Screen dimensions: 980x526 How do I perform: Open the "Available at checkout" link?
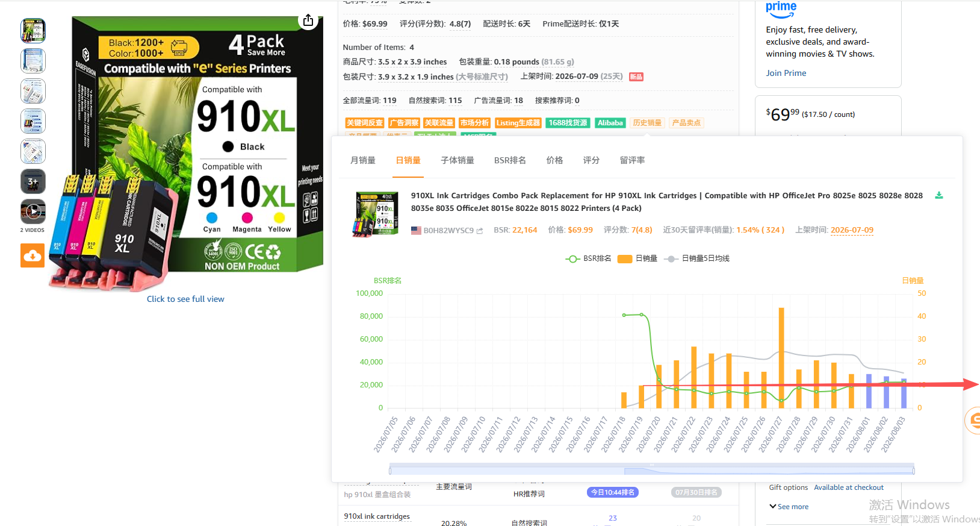pos(849,487)
